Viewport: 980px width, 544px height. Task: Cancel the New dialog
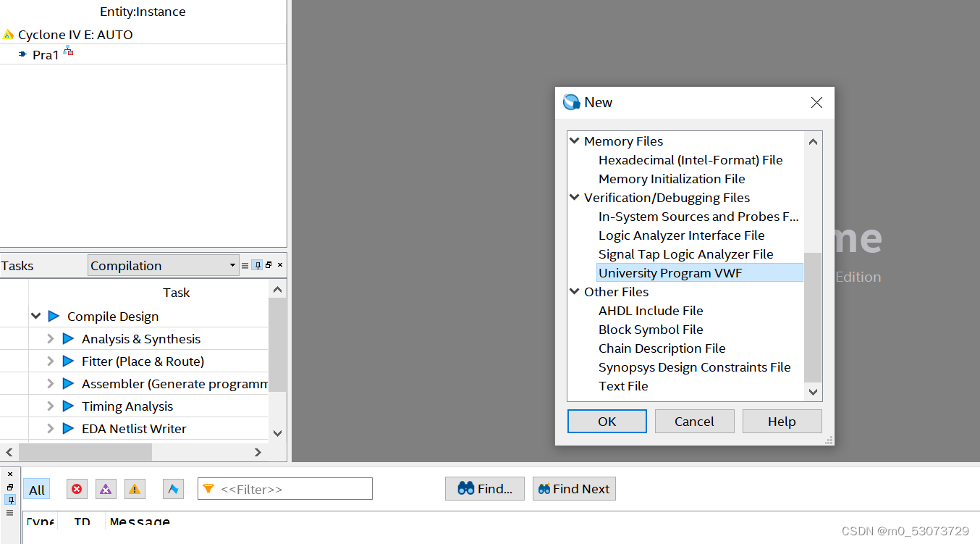pos(695,421)
